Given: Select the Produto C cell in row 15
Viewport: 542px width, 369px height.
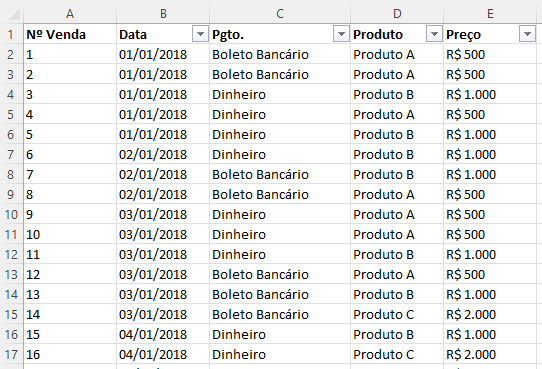Looking at the screenshot, I should tap(397, 314).
